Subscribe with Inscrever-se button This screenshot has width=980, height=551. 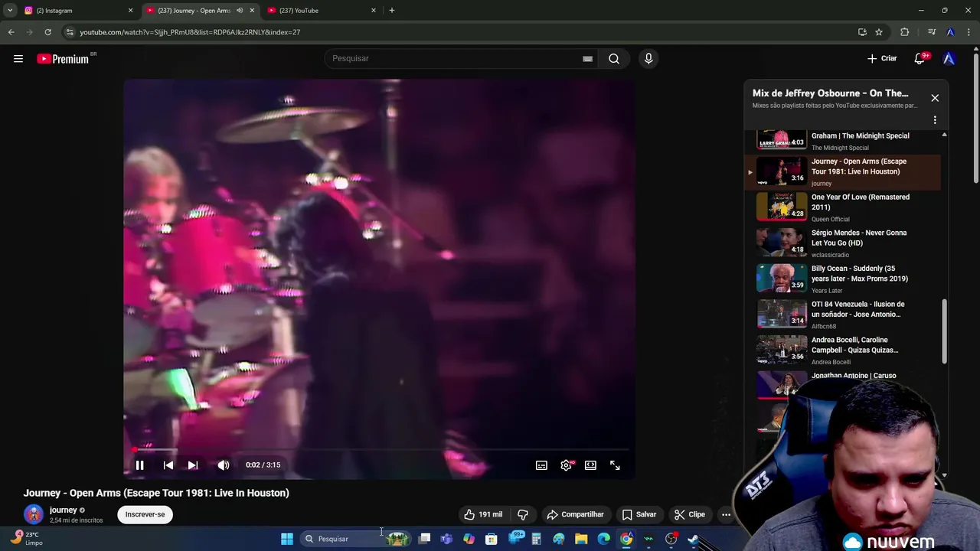(x=145, y=514)
